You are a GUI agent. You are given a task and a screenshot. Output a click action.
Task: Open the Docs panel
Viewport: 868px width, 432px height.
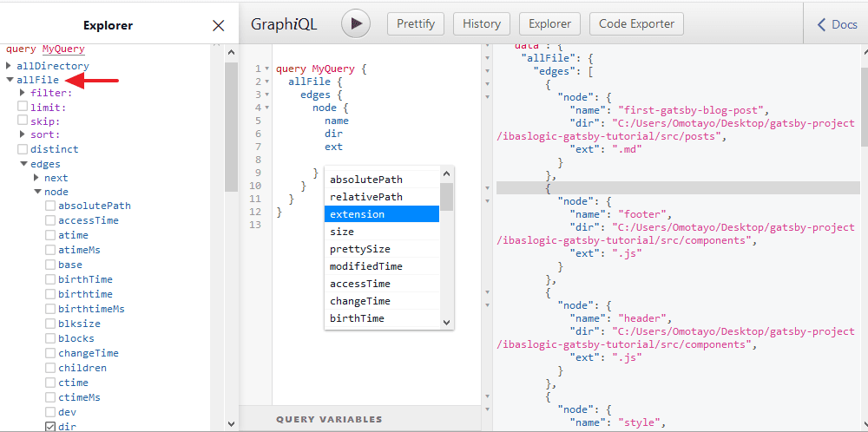pos(837,24)
